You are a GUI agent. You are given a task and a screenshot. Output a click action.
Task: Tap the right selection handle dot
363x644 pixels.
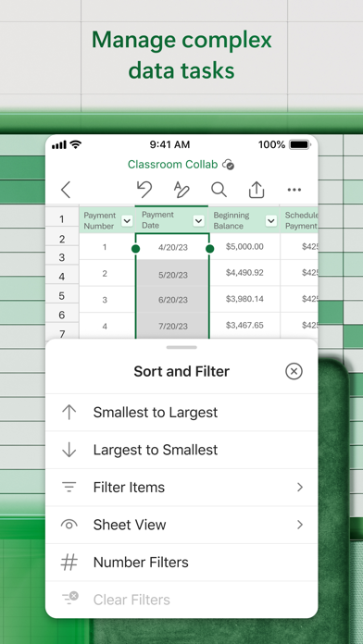[x=209, y=249]
